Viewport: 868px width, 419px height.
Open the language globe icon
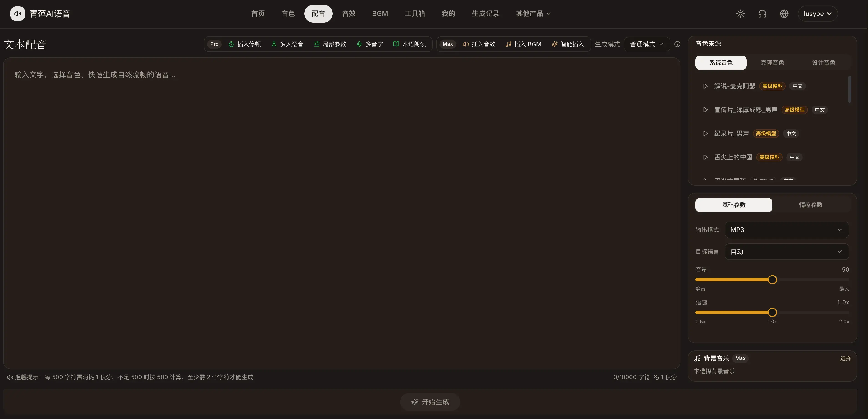pyautogui.click(x=784, y=13)
